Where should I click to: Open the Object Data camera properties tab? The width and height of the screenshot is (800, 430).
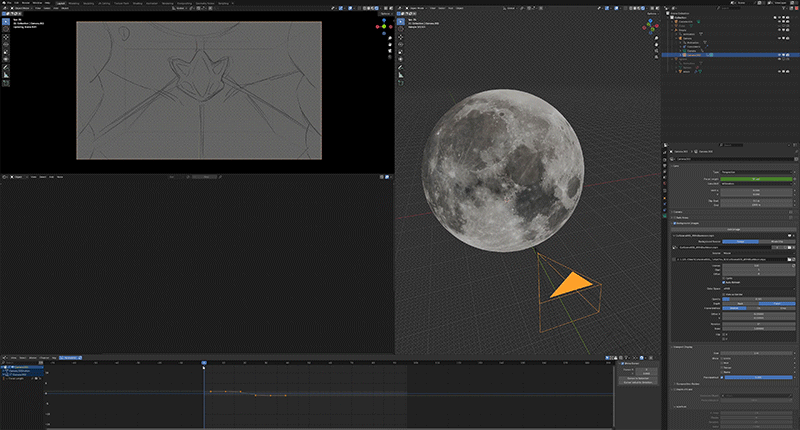pos(665,216)
